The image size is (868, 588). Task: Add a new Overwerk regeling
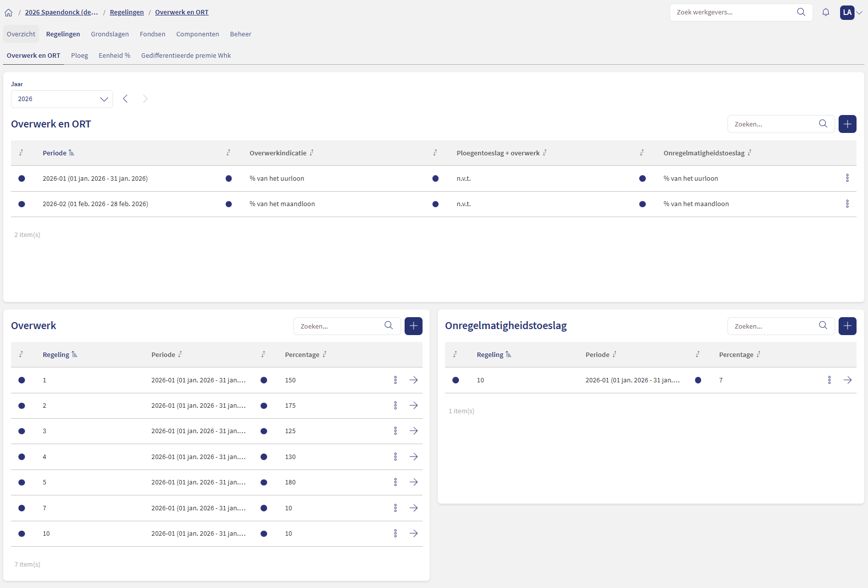[x=413, y=326]
